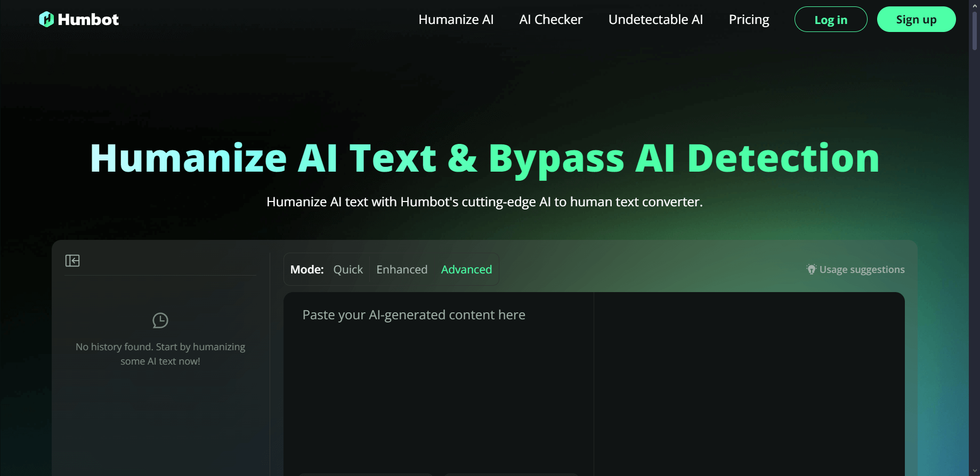Click the Humbot brand name text
Image resolution: width=980 pixels, height=476 pixels.
pyautogui.click(x=88, y=20)
